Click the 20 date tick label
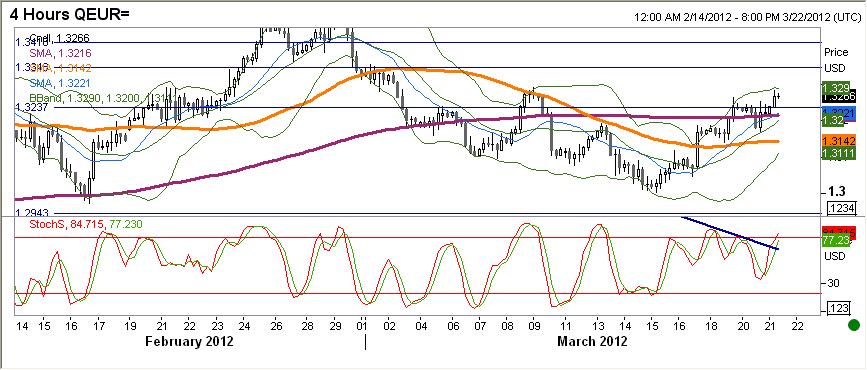867x370 pixels. [x=743, y=325]
